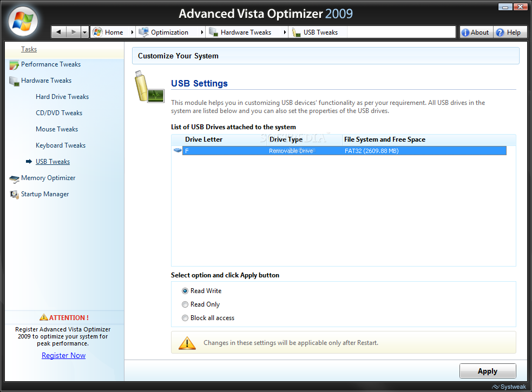
Task: Expand the arrow after Hardware Tweaks breadcrumb
Action: [285, 32]
